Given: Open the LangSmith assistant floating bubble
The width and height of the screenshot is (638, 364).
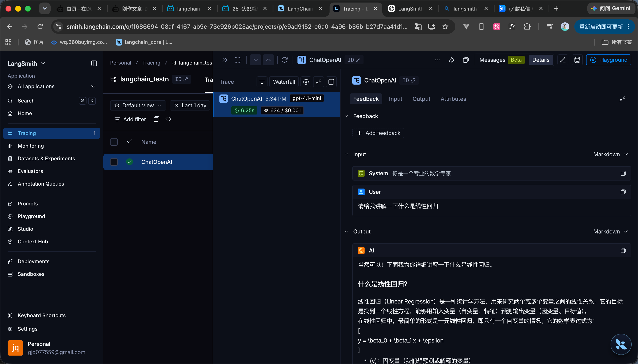Looking at the screenshot, I should point(621,344).
